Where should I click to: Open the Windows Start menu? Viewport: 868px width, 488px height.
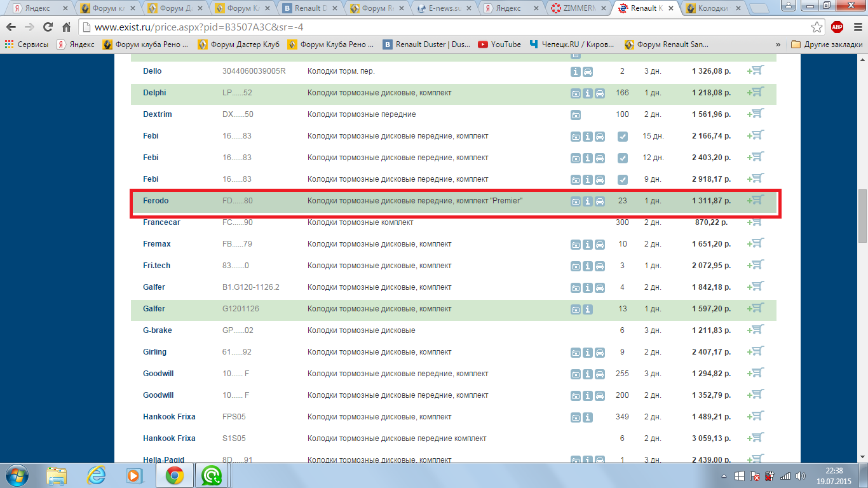point(17,475)
